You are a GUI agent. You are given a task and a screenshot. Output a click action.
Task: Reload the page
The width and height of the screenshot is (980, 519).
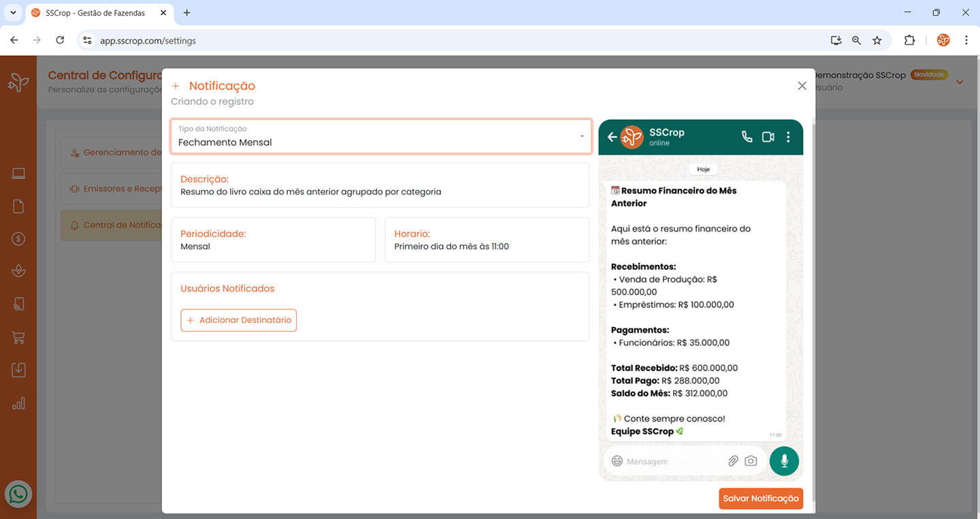coord(60,40)
